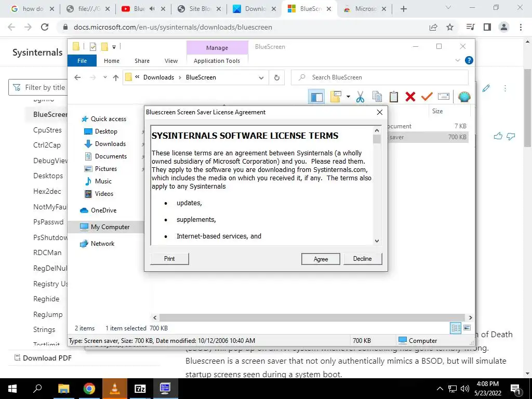This screenshot has width=532, height=399.
Task: Click the red X Delete icon
Action: coord(410,97)
